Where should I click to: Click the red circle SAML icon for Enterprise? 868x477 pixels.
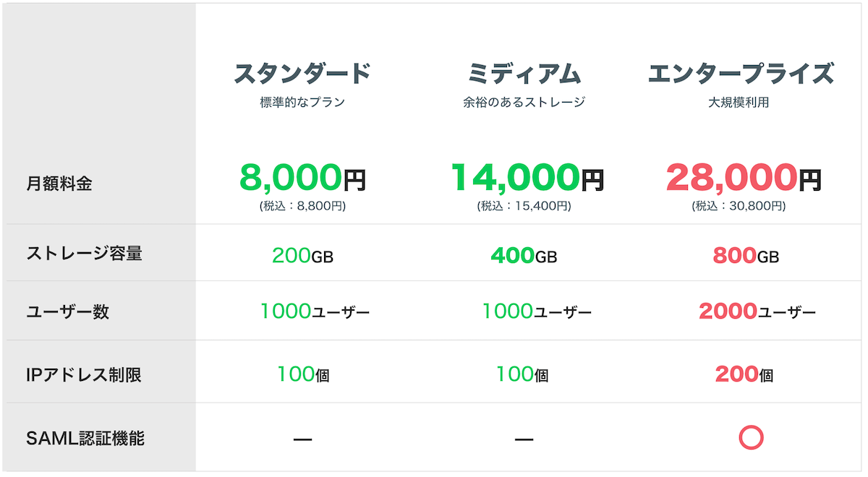click(x=752, y=437)
